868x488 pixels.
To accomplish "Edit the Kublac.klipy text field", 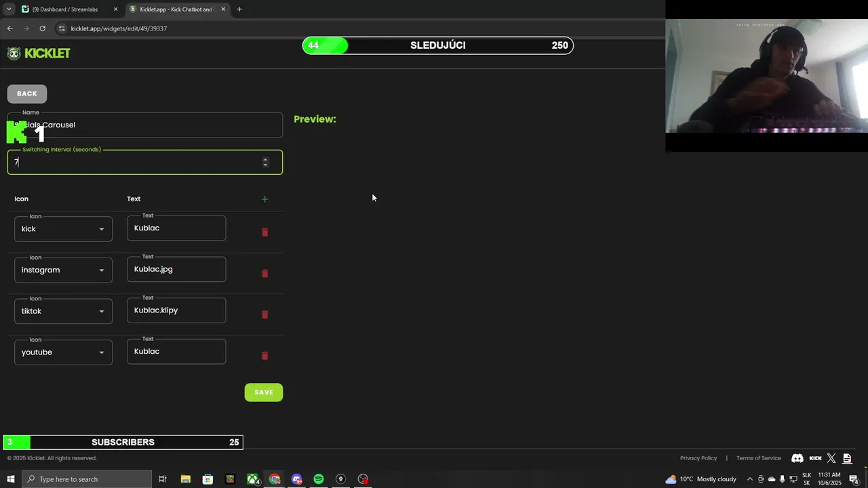I will 176,310.
